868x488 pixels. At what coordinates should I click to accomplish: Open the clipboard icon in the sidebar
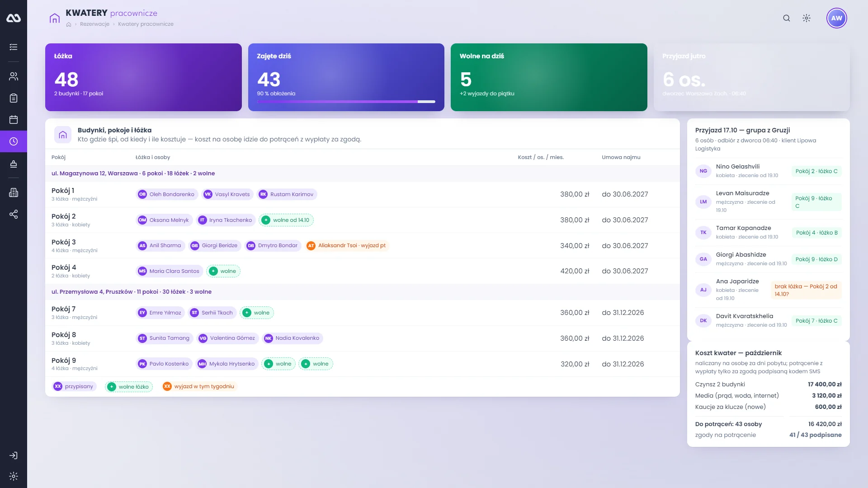tap(14, 98)
